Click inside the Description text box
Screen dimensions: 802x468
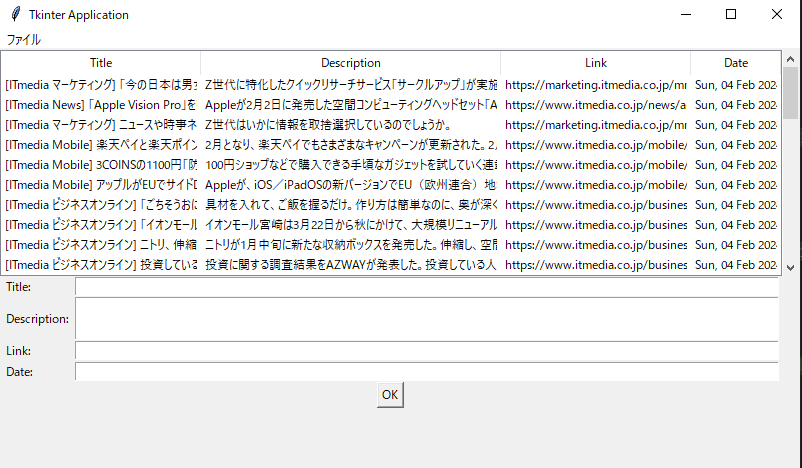pyautogui.click(x=426, y=319)
